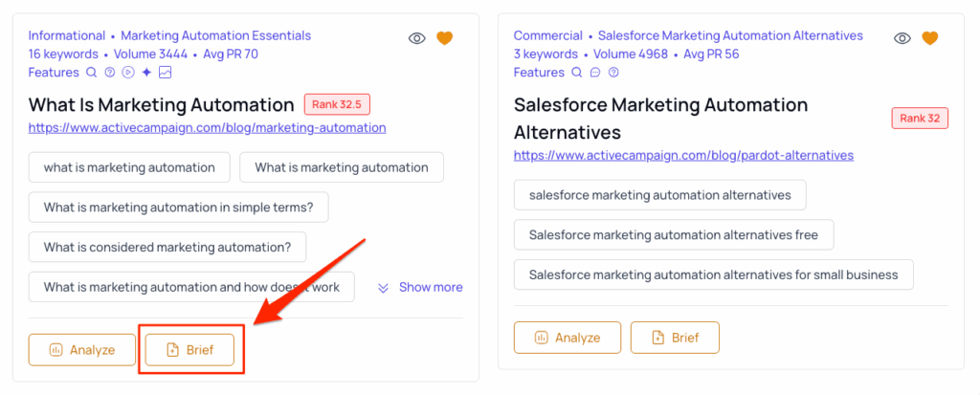Click Analyze on What Is Marketing Automation card
The height and width of the screenshot is (395, 980).
tap(82, 350)
